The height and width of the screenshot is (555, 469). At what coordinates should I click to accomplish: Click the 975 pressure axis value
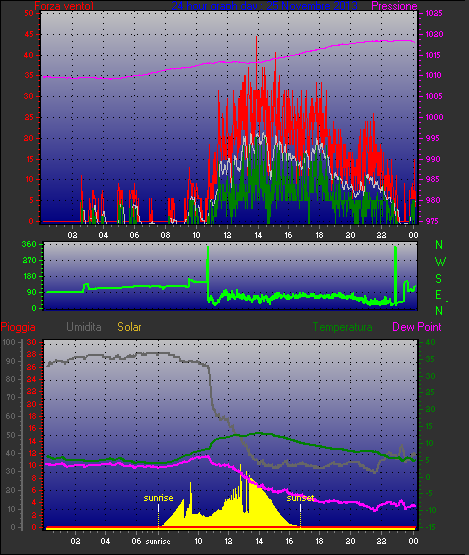pos(433,221)
